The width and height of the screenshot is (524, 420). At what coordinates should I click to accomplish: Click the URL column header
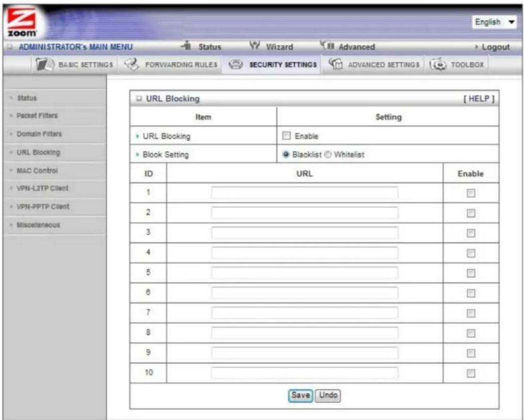[305, 173]
